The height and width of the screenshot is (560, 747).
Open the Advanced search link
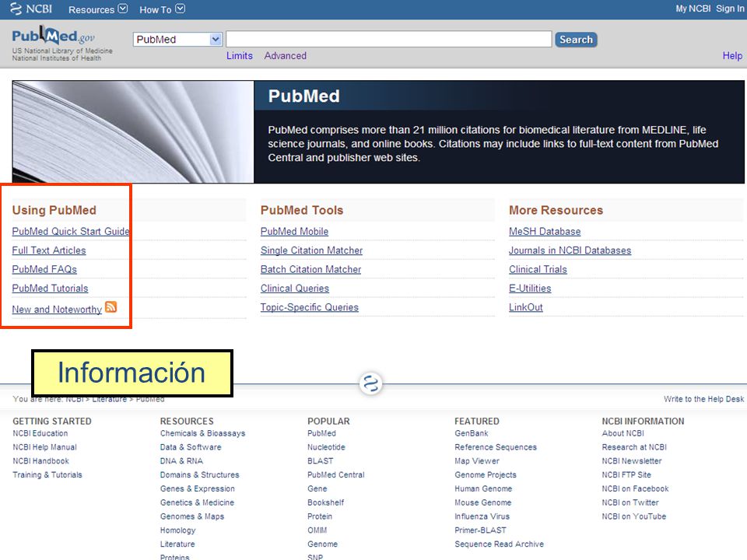[286, 56]
